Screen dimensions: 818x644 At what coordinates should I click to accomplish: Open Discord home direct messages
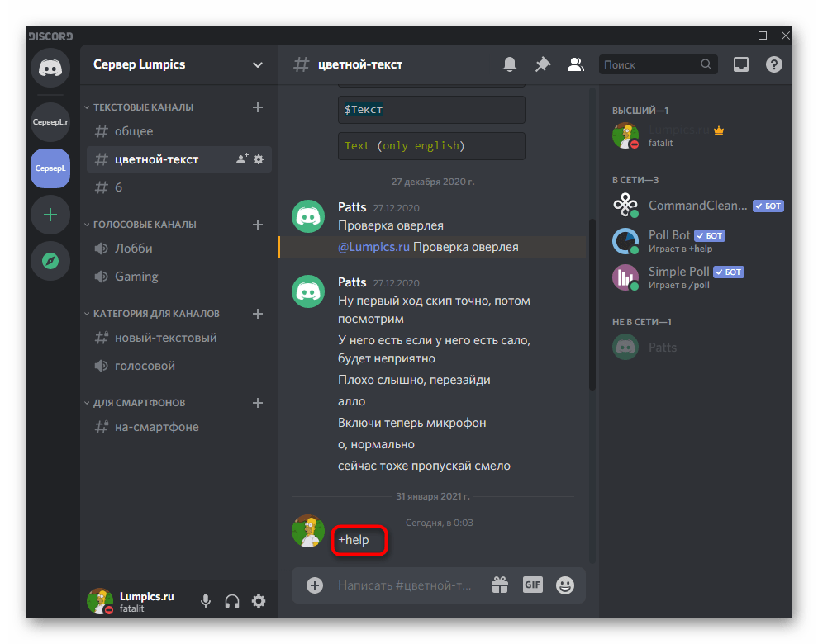point(50,68)
